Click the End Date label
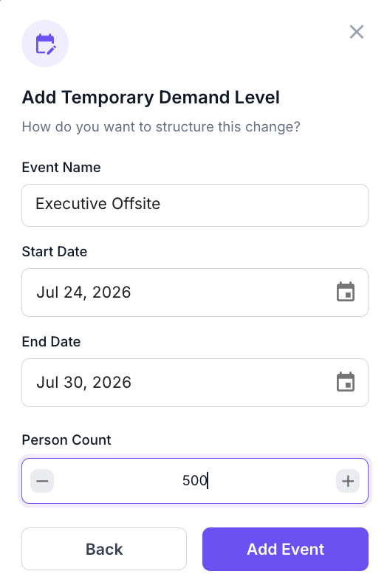The image size is (387, 588). 51,341
